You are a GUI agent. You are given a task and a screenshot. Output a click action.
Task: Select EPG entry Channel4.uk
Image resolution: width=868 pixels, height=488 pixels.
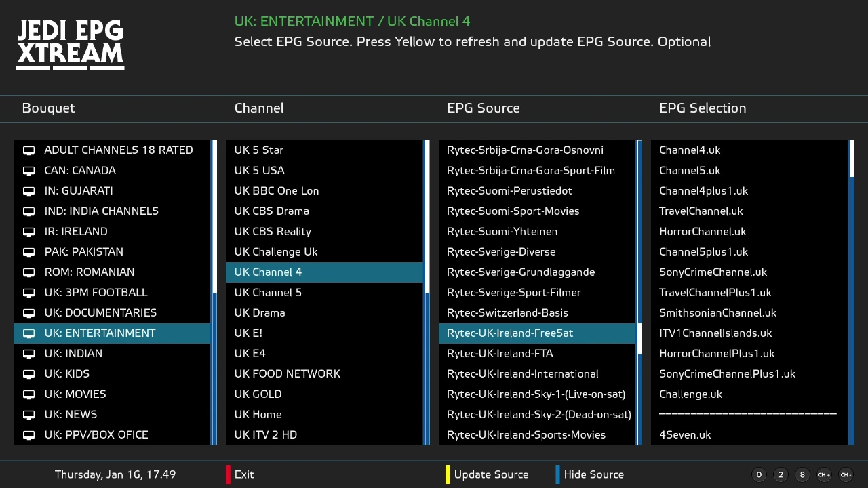pyautogui.click(x=749, y=150)
